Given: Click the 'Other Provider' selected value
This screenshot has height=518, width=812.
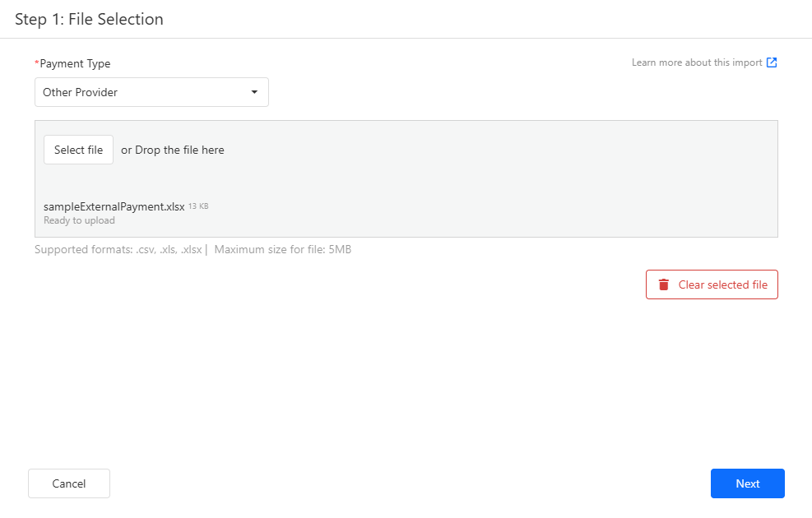Looking at the screenshot, I should pyautogui.click(x=81, y=92).
